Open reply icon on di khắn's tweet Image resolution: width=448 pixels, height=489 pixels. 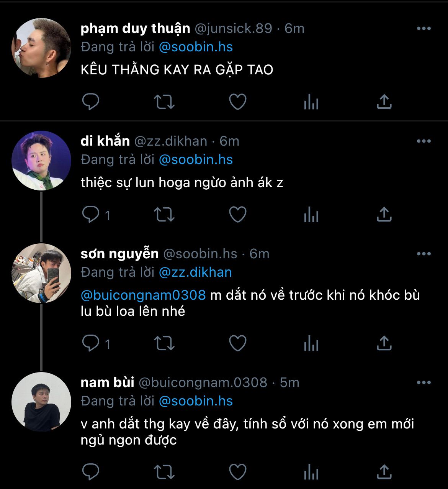91,215
